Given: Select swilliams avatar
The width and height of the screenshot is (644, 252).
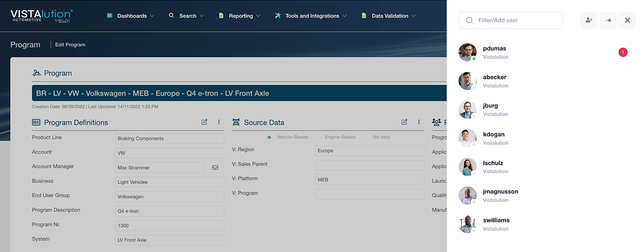Looking at the screenshot, I should pyautogui.click(x=467, y=224).
